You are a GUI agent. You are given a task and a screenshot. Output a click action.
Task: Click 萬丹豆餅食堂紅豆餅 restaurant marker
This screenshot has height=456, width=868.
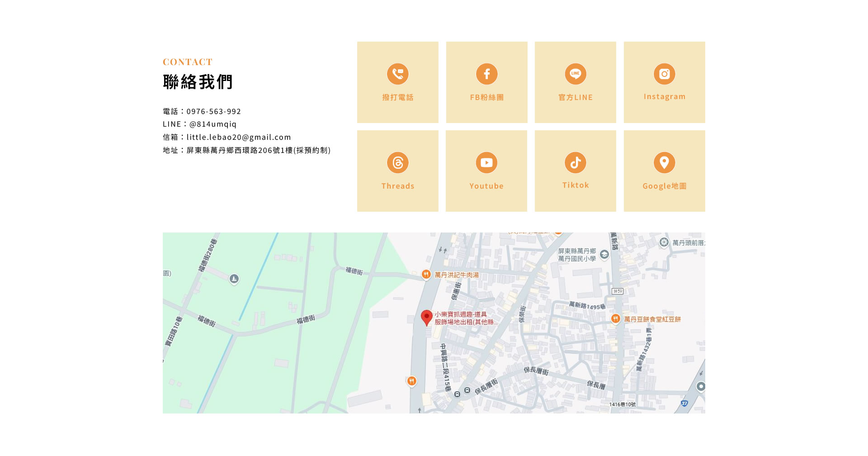[x=615, y=319]
